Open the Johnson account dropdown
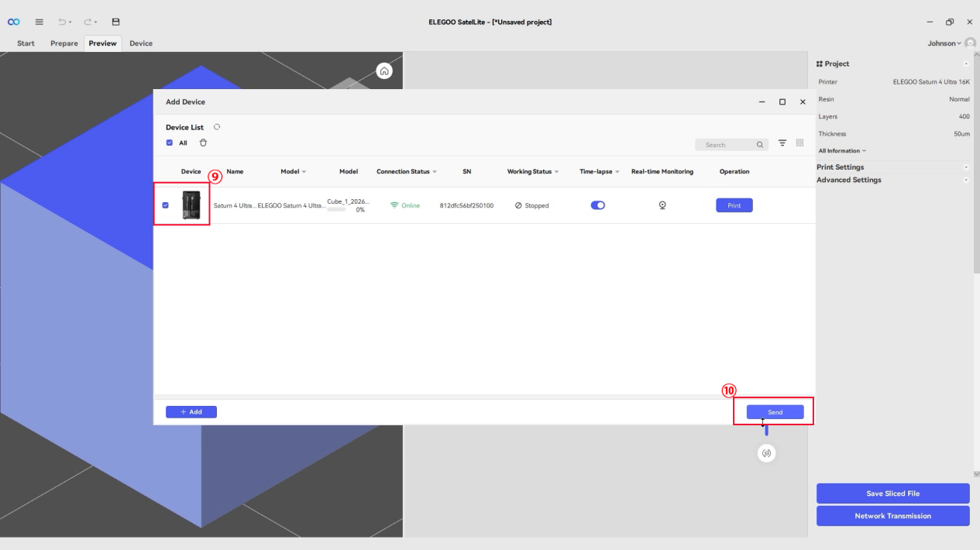The image size is (980, 550). coord(944,43)
